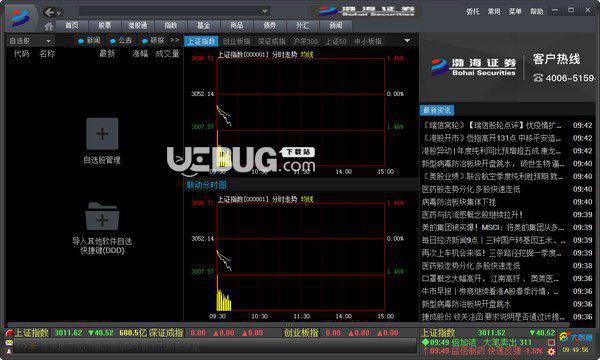Open the 菜单 menu
600x360 pixels.
click(515, 11)
